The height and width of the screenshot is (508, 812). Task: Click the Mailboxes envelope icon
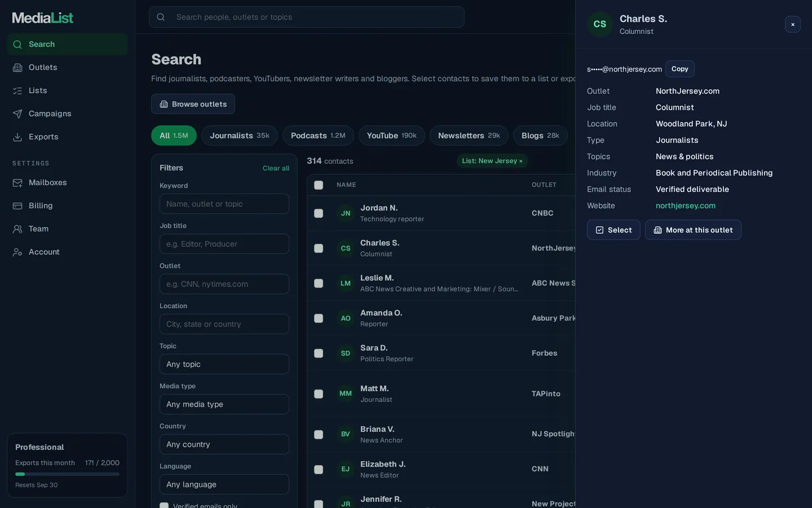point(17,182)
